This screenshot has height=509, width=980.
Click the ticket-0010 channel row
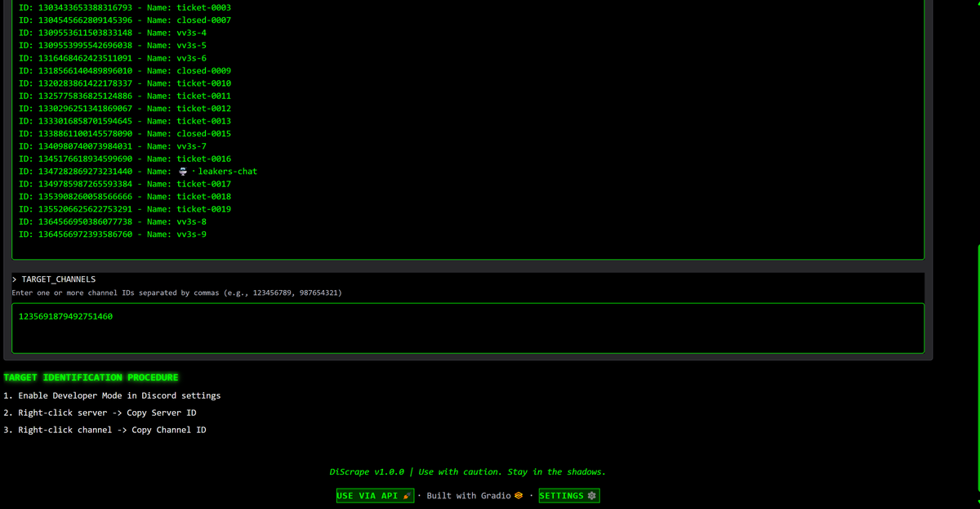tap(124, 83)
